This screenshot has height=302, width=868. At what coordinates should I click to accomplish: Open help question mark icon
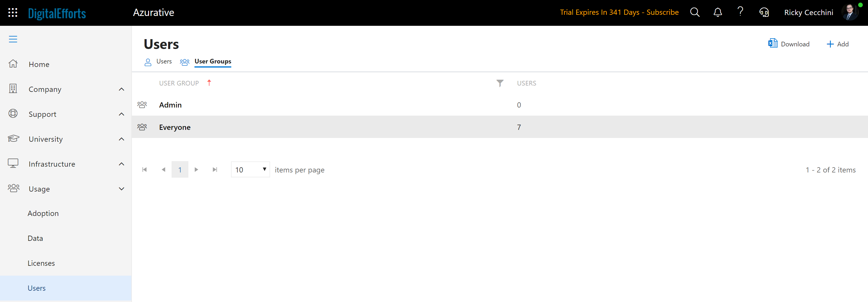tap(740, 12)
